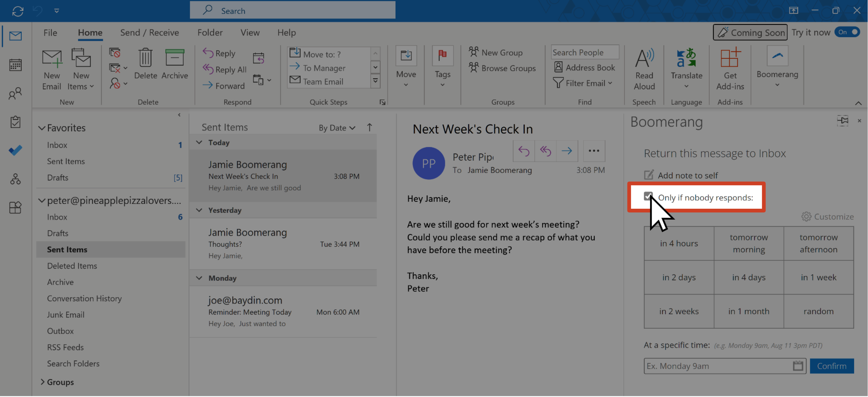This screenshot has height=397, width=868.
Task: Open Filter Email dropdown
Action: click(582, 83)
